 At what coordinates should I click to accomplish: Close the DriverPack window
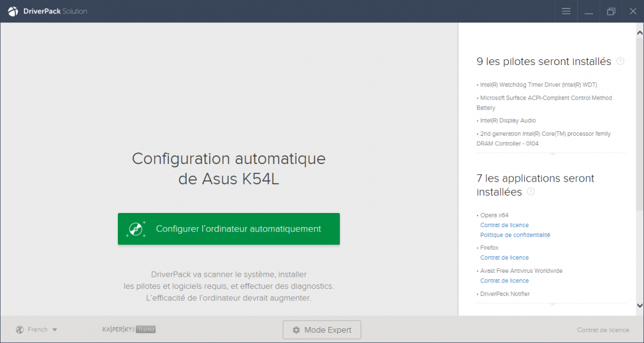633,12
